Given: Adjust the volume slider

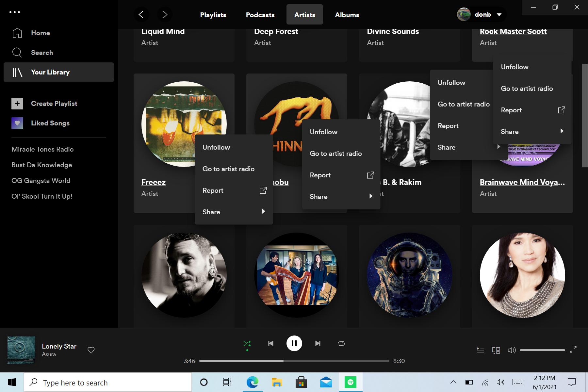Looking at the screenshot, I should [x=542, y=350].
